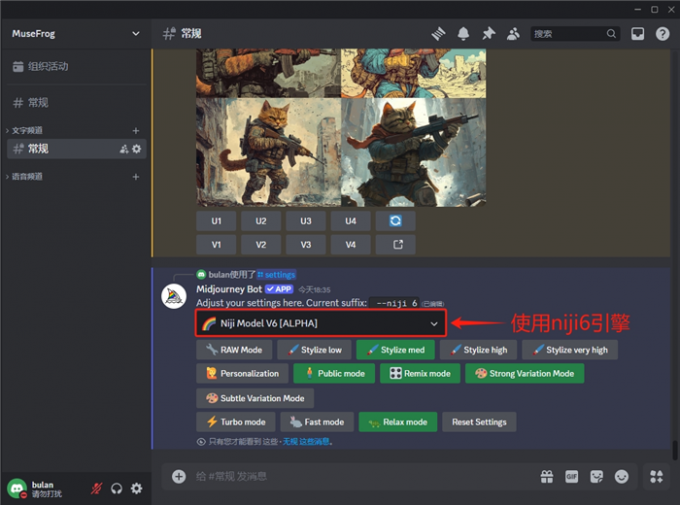The image size is (680, 505).
Task: Click the attachment plus icon in message bar
Action: (179, 476)
